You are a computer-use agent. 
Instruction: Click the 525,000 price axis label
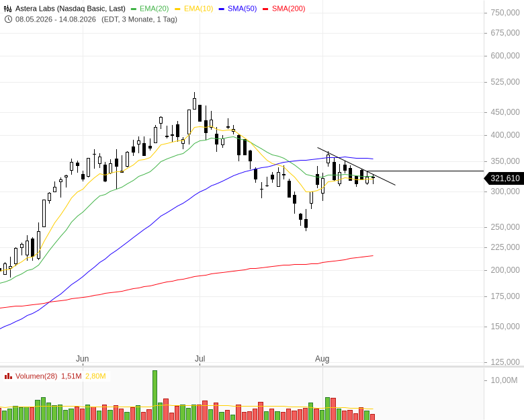pos(505,82)
